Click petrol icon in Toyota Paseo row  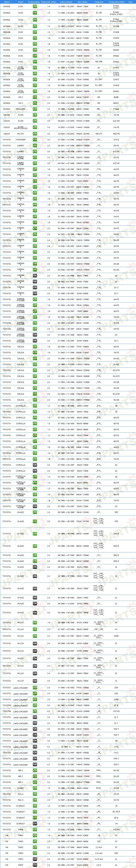pos(35,788)
